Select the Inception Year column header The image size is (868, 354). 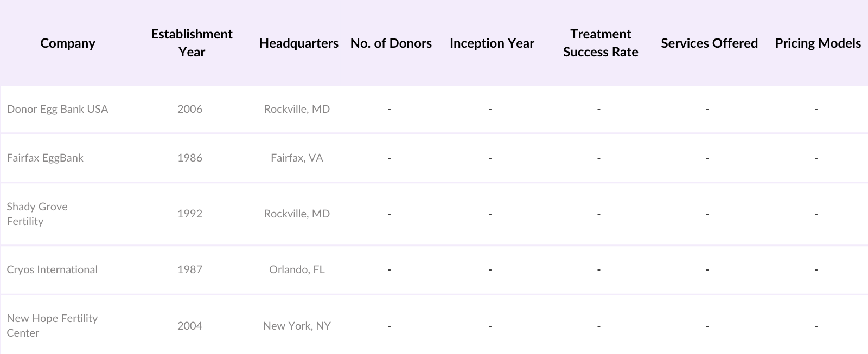492,43
